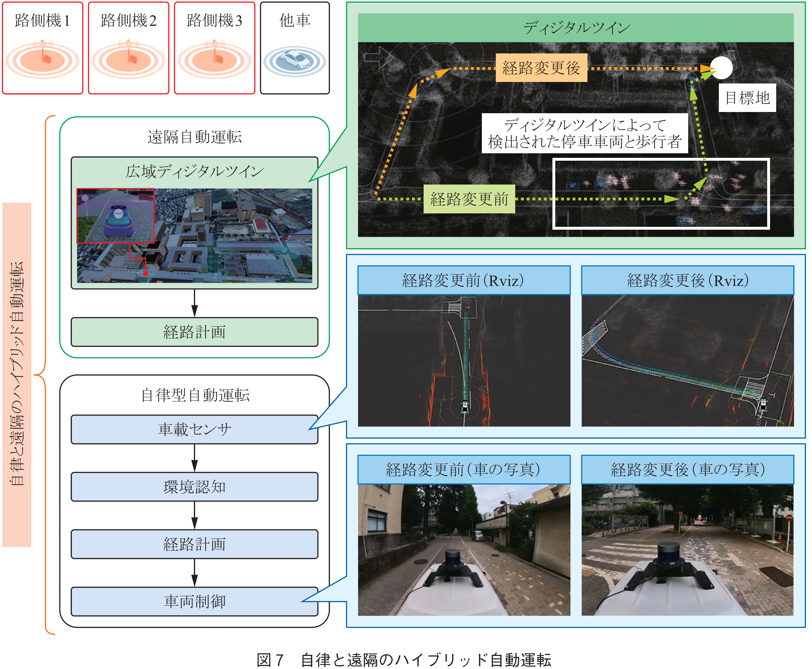This screenshot has height=669, width=812.
Task: Click the 他車 label text
Action: [295, 20]
